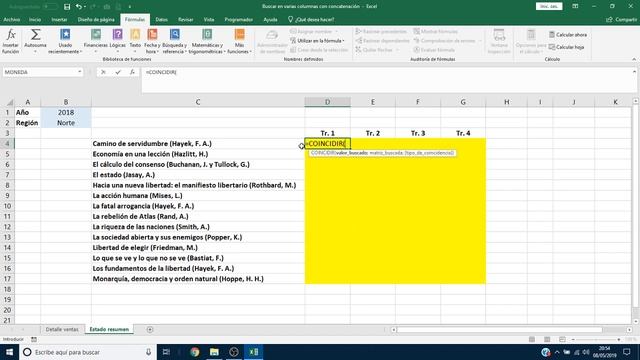Switch to Page Layout view in status bar

(x=547, y=339)
